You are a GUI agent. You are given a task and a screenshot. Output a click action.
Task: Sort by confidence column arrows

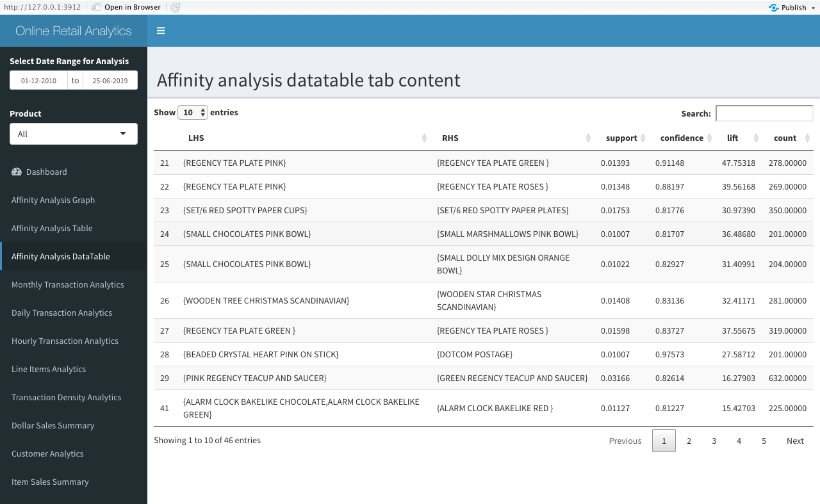coord(709,138)
